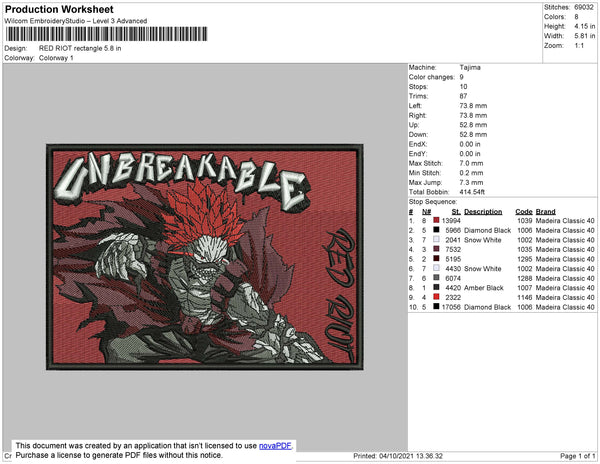Click the Width value '5.81 in'

[x=584, y=36]
